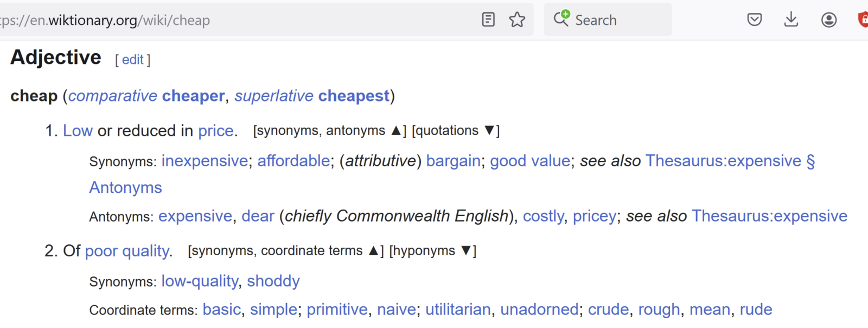Click the edit link beside Adjective
Screen dimensions: 868x328
pos(132,60)
